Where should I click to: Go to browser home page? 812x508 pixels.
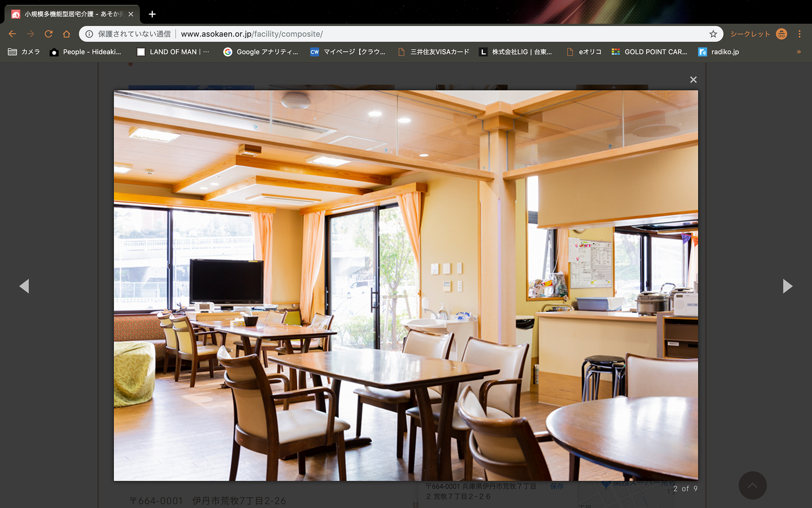(x=66, y=34)
